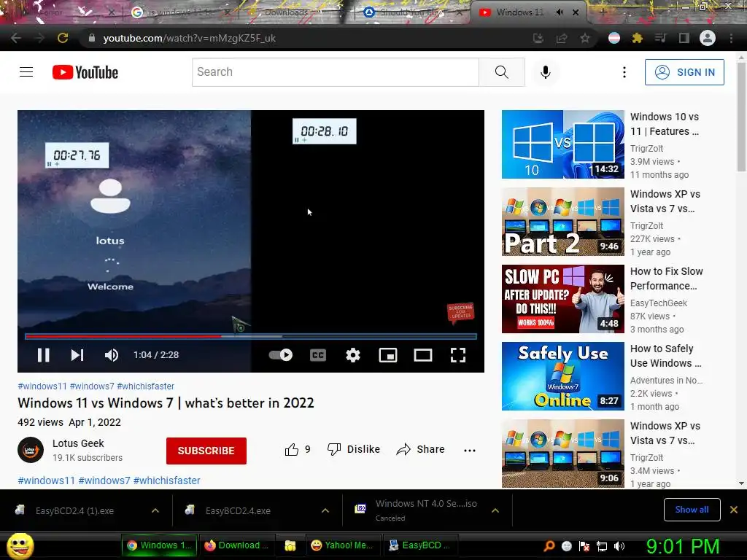
Task: Open a new browser tab
Action: (x=603, y=12)
